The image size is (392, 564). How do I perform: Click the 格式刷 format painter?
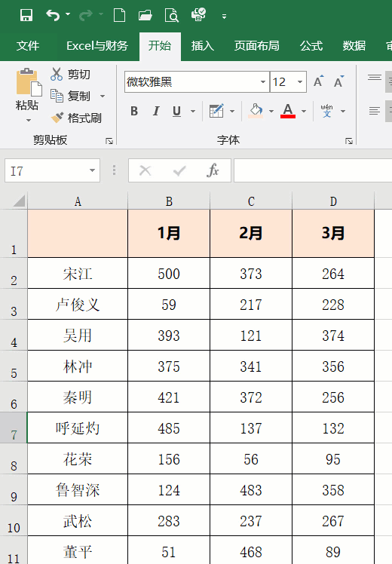[x=76, y=118]
